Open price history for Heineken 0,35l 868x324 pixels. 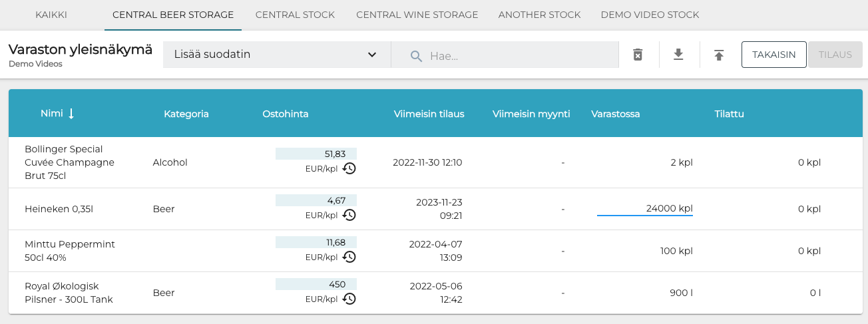pos(349,215)
